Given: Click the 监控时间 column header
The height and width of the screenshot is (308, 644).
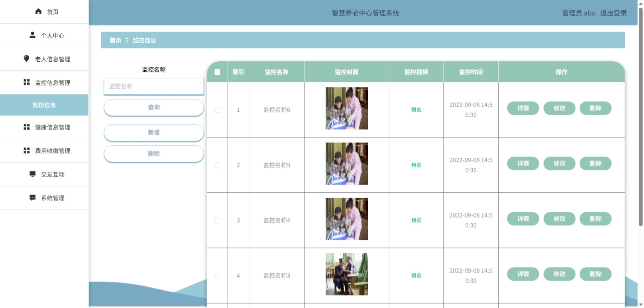Looking at the screenshot, I should 471,72.
